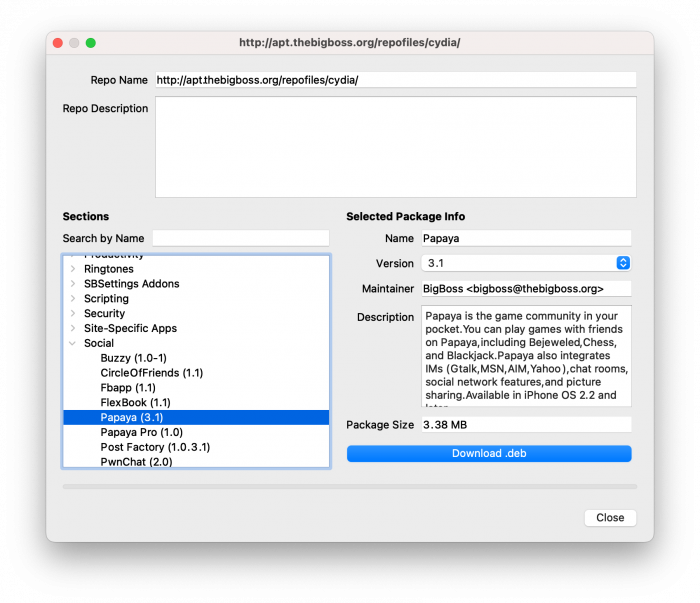Collapse the Social section
700x603 pixels.
(73, 343)
